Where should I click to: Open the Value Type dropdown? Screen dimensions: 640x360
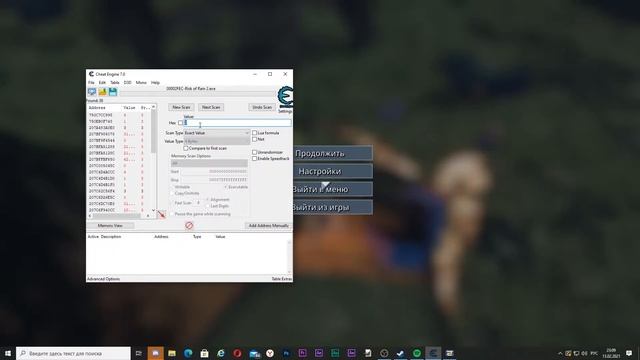217,141
